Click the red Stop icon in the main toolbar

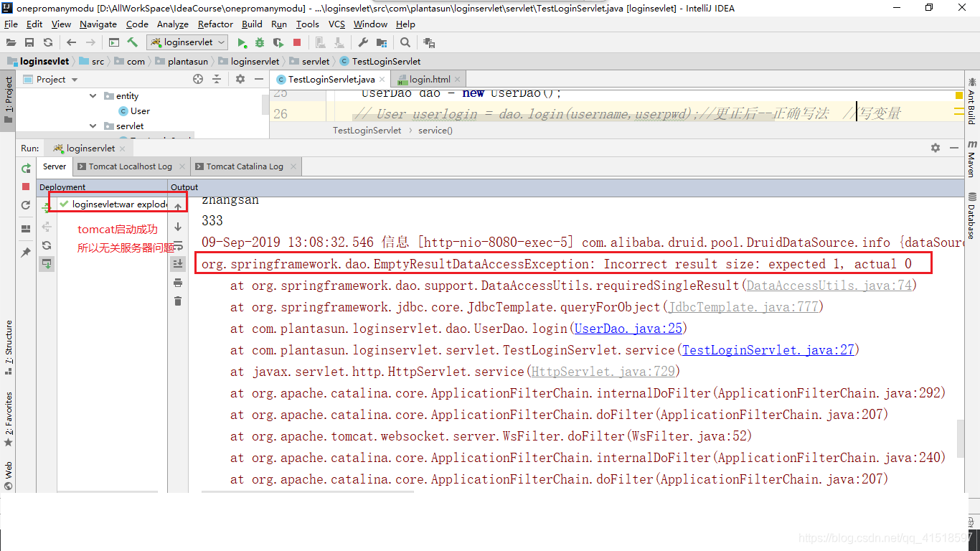[297, 42]
